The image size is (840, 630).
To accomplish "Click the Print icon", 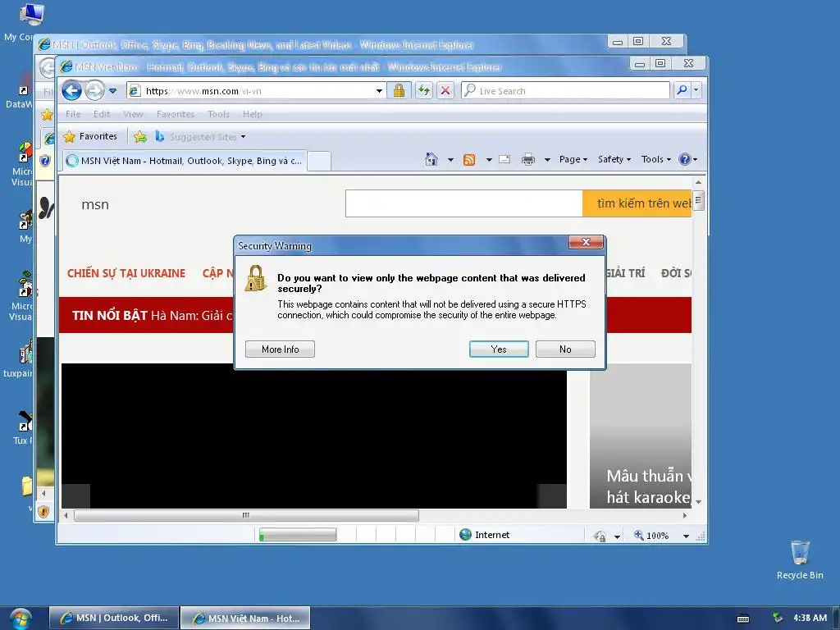I will (528, 159).
